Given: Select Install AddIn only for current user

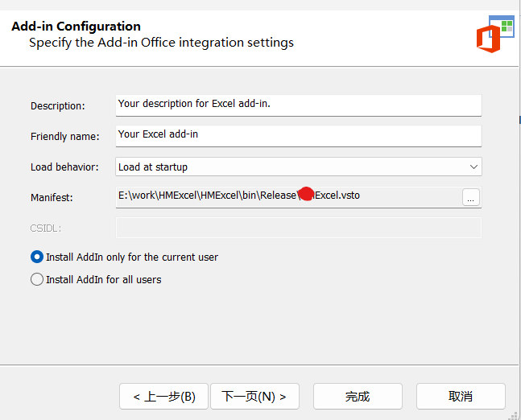Looking at the screenshot, I should pos(37,257).
